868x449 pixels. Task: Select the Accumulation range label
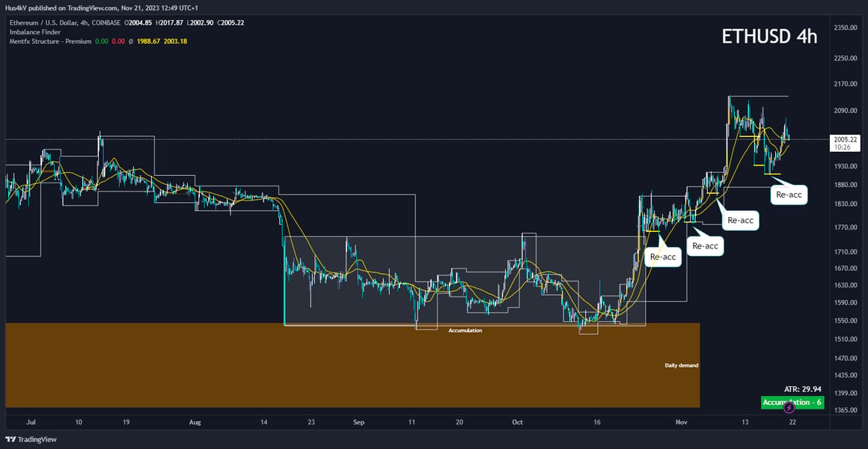tap(465, 331)
